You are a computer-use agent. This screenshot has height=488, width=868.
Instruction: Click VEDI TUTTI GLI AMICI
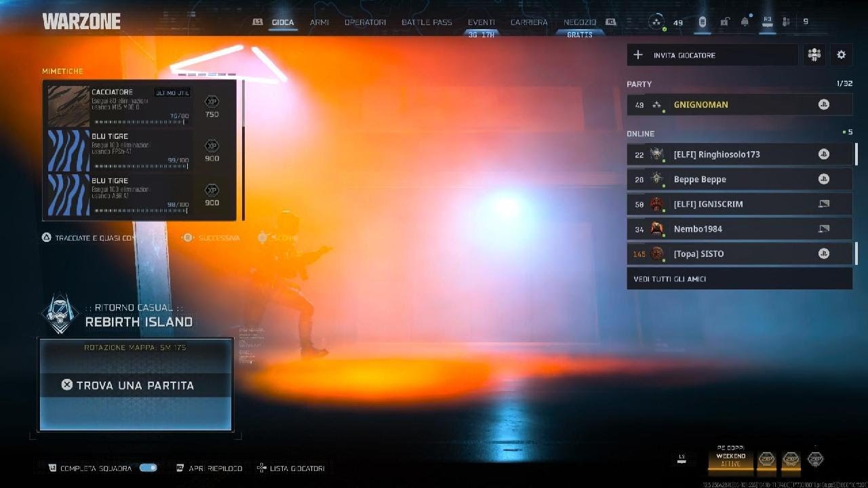[740, 279]
